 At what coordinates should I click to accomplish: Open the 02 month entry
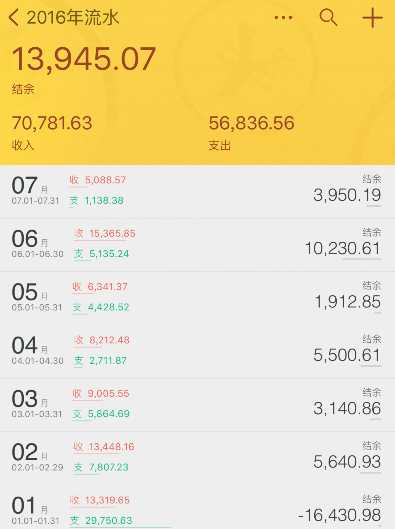tap(197, 458)
